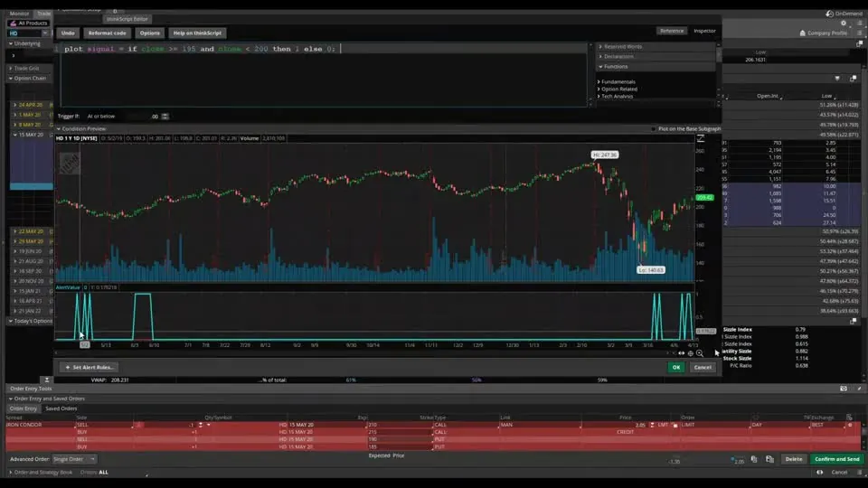Open settings gear icon at top right
This screenshot has width=868, height=488.
point(844,23)
